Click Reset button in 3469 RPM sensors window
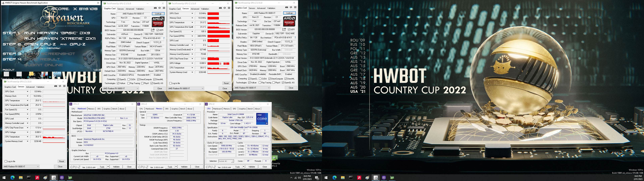This screenshot has width=644, height=181. tap(226, 83)
